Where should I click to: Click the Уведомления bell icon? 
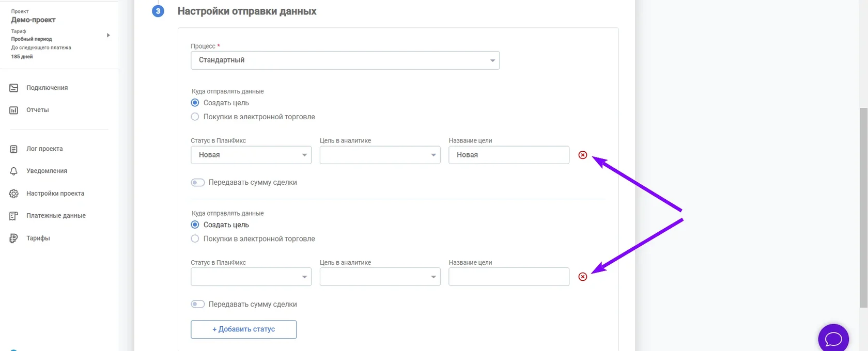coord(14,171)
